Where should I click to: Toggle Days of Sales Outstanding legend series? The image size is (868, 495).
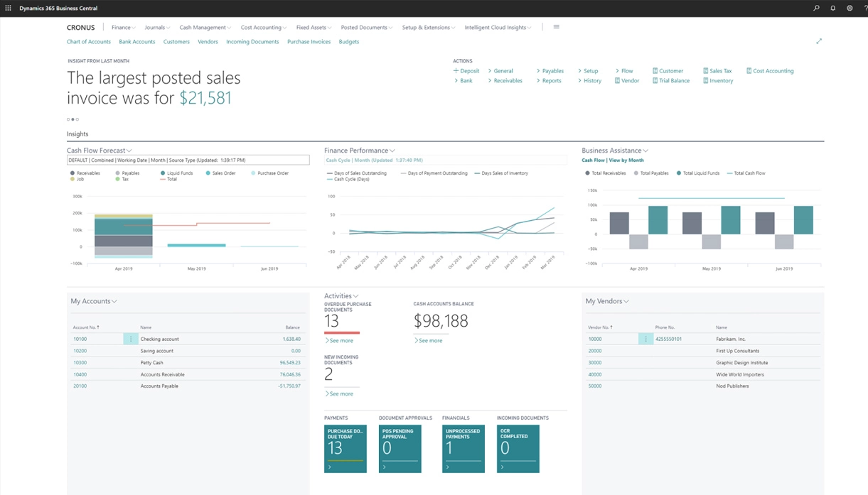(356, 173)
